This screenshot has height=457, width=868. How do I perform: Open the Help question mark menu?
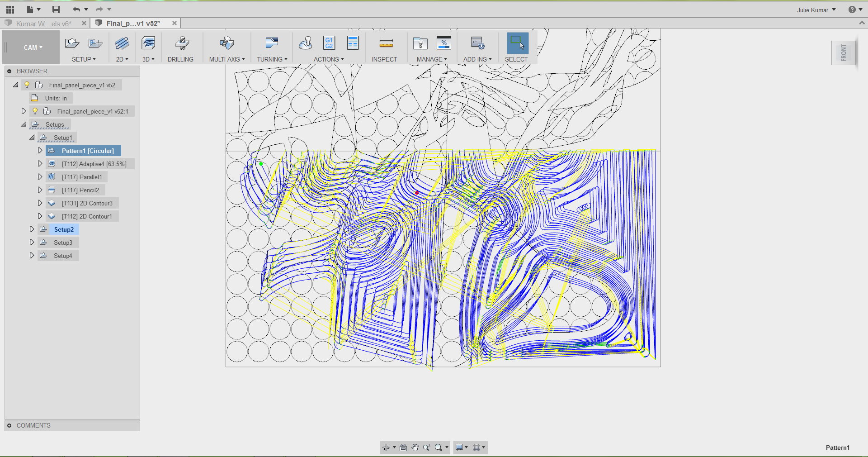(x=855, y=10)
